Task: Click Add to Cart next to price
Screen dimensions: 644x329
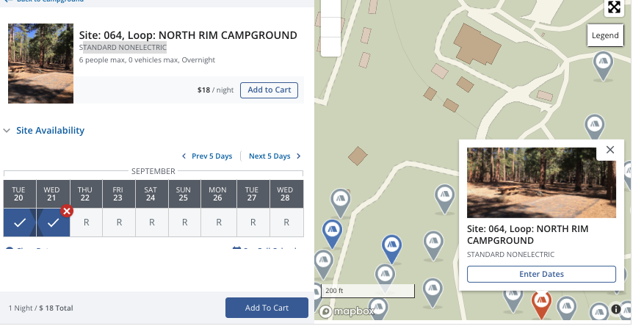Action: click(269, 90)
